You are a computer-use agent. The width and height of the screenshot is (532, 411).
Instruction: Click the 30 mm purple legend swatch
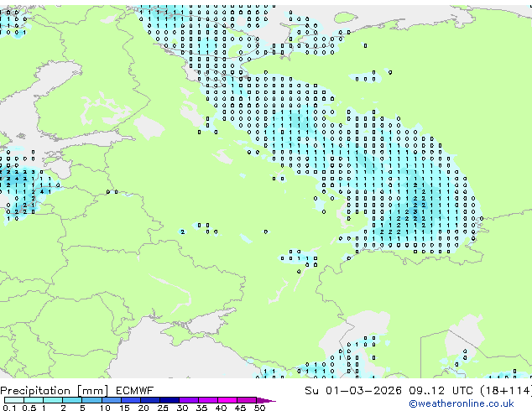(x=188, y=400)
